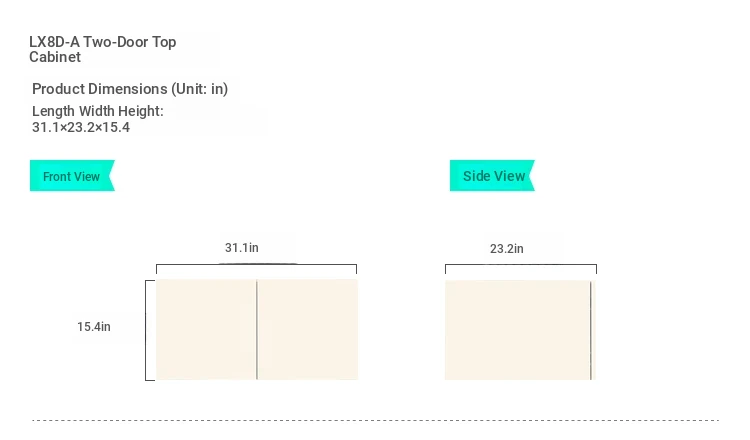Click the Front View banner label

pyautogui.click(x=71, y=176)
